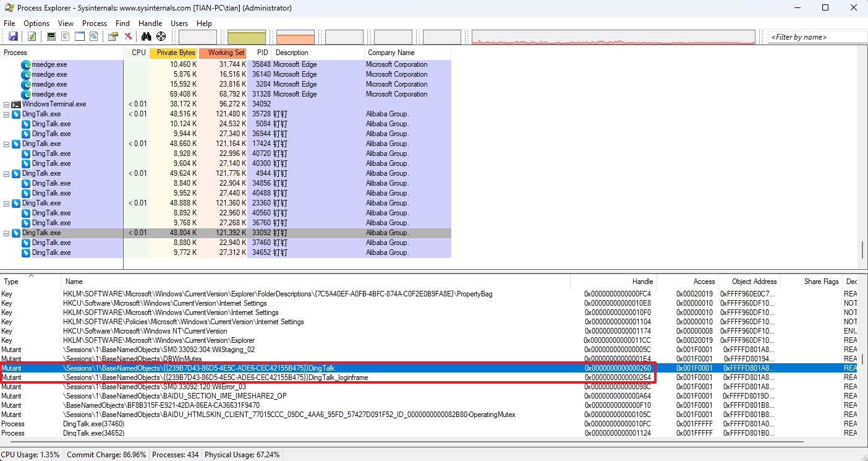Open the System Information toolbar icon
The width and height of the screenshot is (868, 461).
tap(51, 37)
